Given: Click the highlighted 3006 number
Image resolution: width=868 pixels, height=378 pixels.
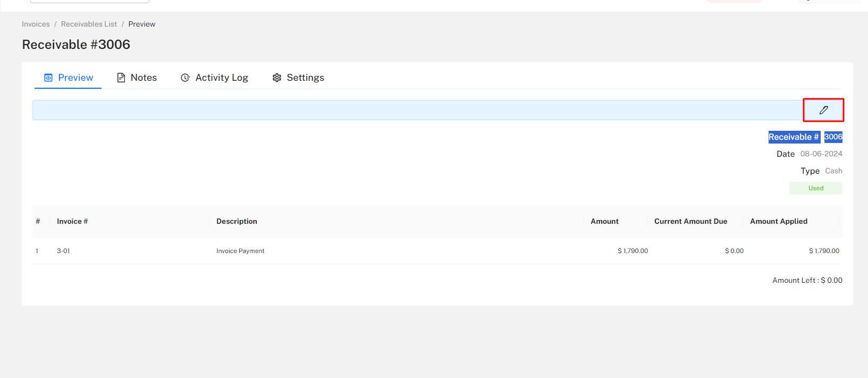Looking at the screenshot, I should (x=833, y=137).
